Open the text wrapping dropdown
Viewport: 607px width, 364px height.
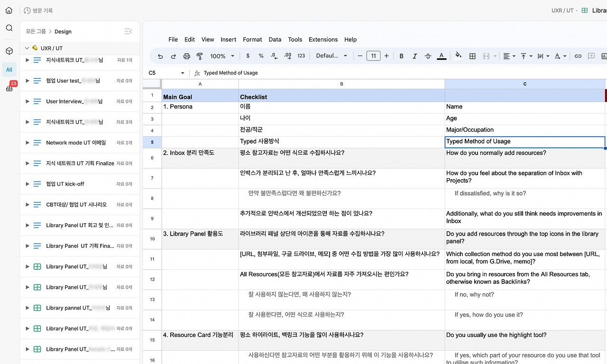tap(543, 56)
